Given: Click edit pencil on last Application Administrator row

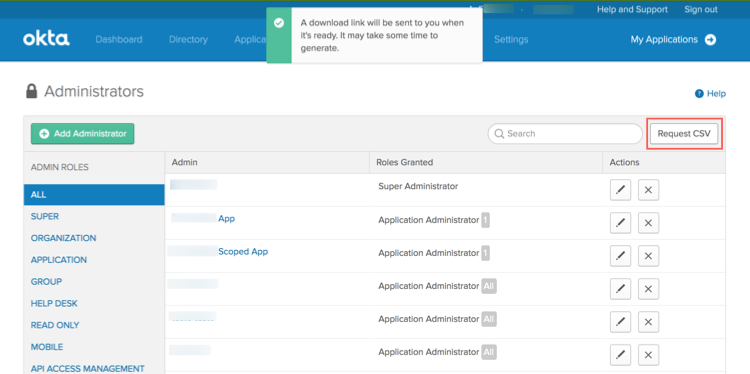Looking at the screenshot, I should tap(620, 355).
